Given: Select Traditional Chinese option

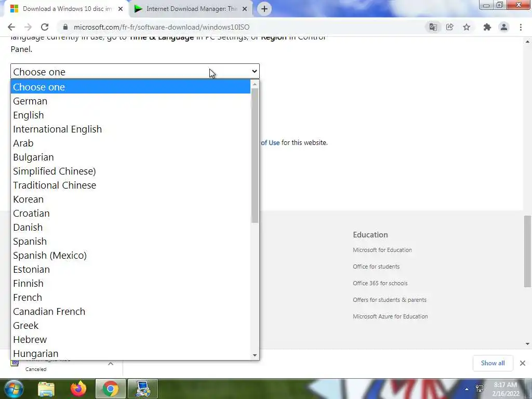Looking at the screenshot, I should [x=130, y=185].
